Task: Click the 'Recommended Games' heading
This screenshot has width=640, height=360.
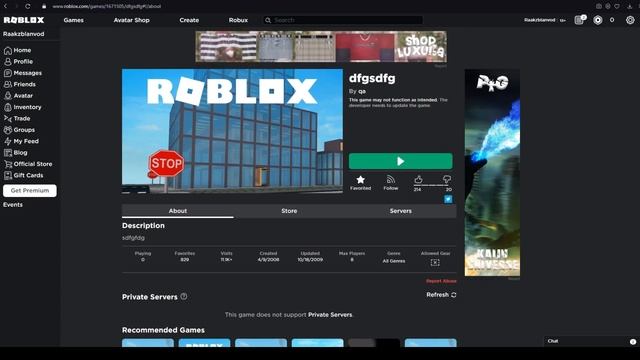Action: point(163,330)
